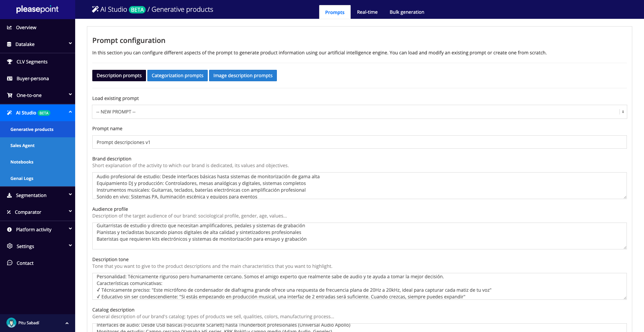The image size is (644, 332).
Task: Select Categorization prompts button
Action: click(x=177, y=76)
